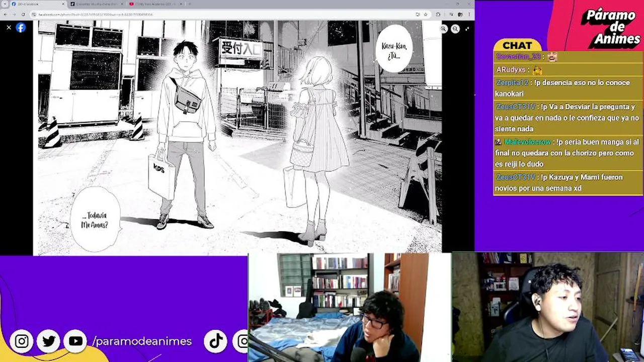644x362 pixels.
Task: Click the right webcam feed
Action: (548, 307)
